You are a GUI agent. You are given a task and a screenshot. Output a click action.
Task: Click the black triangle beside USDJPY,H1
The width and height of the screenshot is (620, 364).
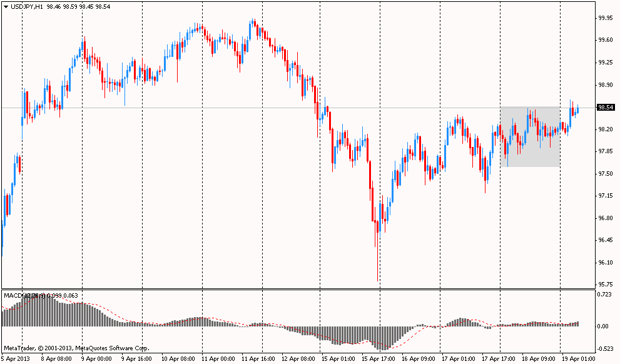click(x=6, y=6)
